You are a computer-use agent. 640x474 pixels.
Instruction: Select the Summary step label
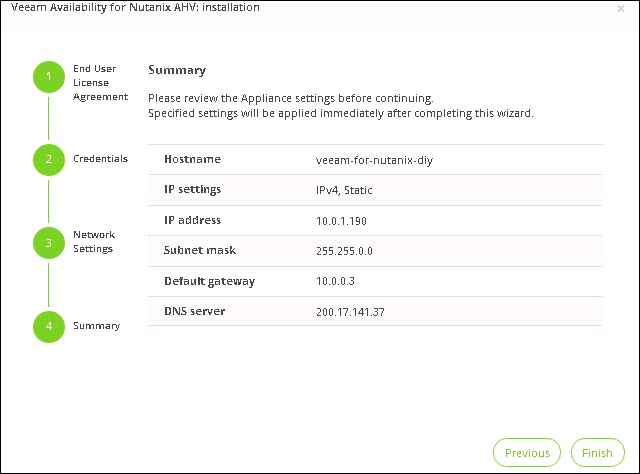[x=96, y=326]
